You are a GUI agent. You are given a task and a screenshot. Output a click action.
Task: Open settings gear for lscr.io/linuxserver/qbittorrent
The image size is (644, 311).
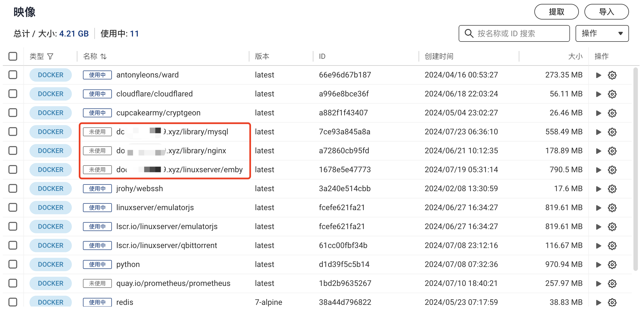(612, 246)
